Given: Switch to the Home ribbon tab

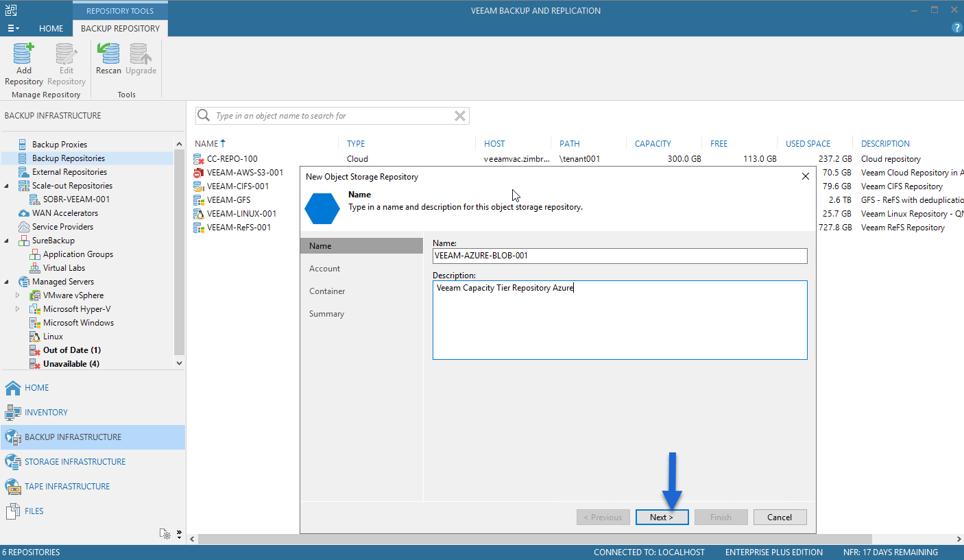Looking at the screenshot, I should tap(51, 28).
